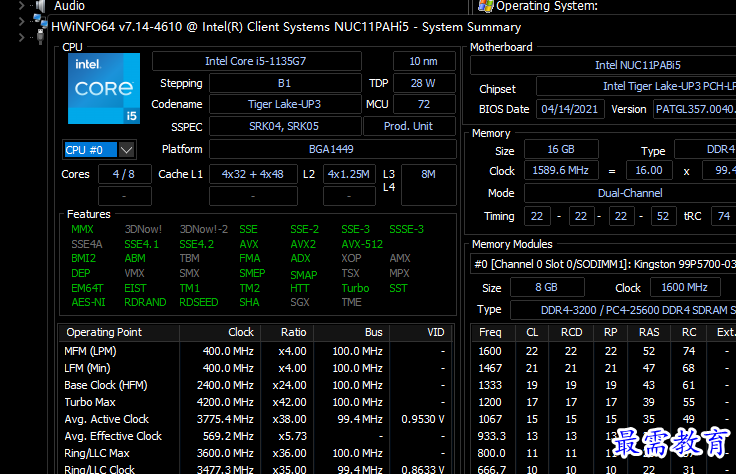Select the BIOS Date 04/14/2021 field
This screenshot has width=736, height=474.
coord(568,109)
